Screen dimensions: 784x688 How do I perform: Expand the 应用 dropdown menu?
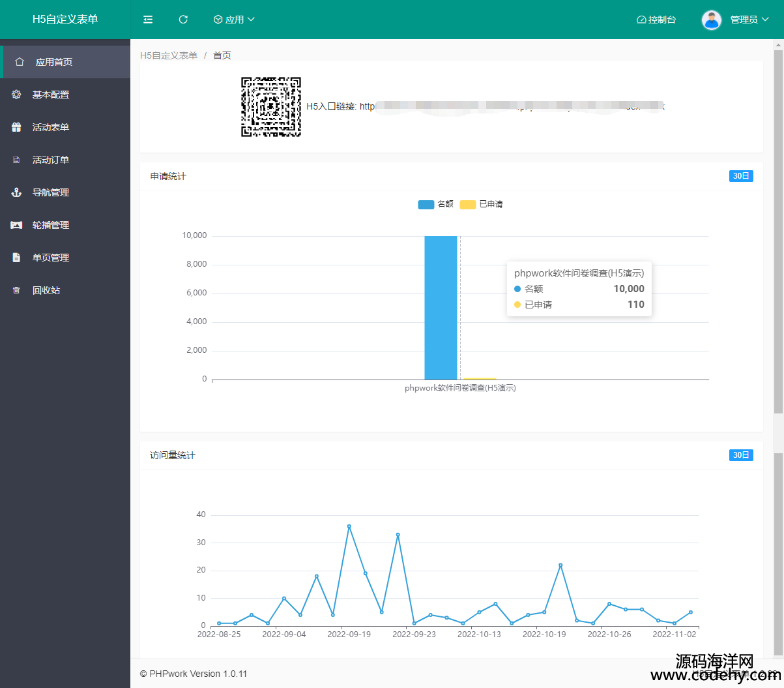234,20
